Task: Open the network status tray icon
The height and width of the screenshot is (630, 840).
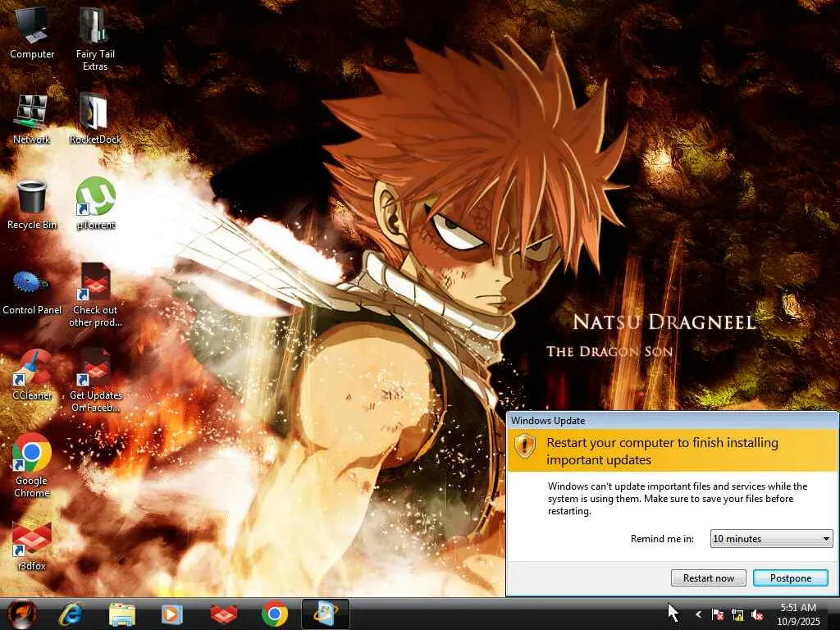Action: (737, 614)
